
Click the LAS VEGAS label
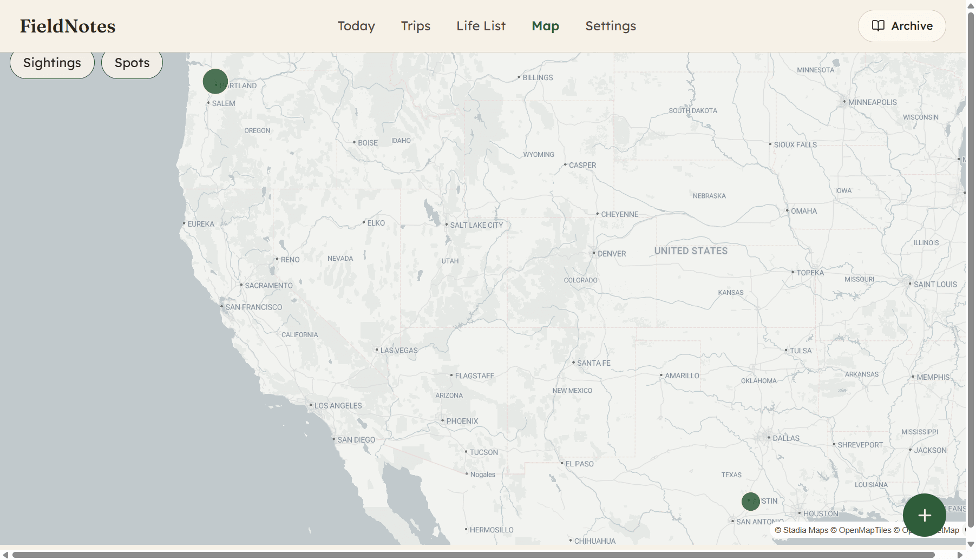pyautogui.click(x=399, y=351)
